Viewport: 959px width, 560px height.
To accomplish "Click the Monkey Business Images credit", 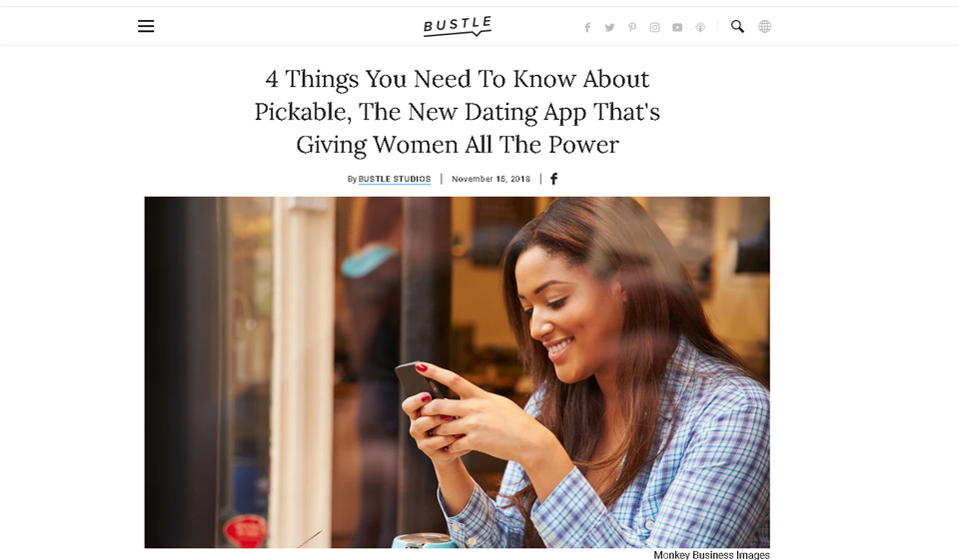I will point(711,554).
